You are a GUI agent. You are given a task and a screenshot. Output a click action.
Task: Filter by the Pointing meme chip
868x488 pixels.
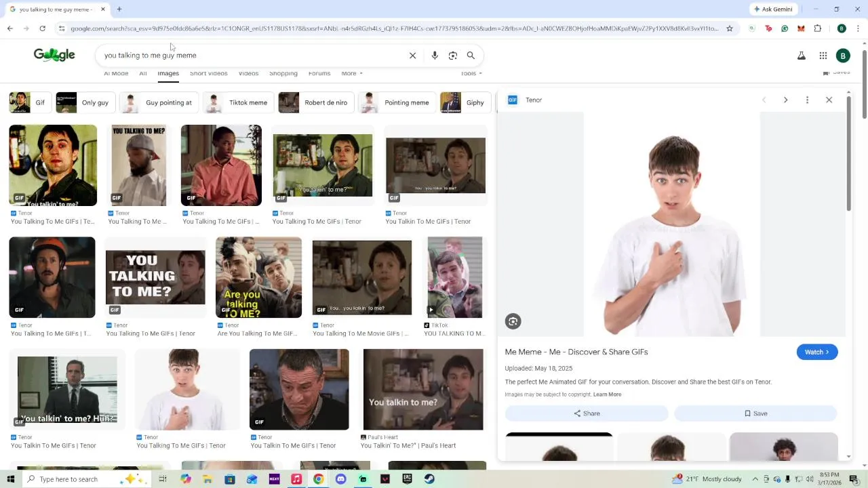pos(397,103)
